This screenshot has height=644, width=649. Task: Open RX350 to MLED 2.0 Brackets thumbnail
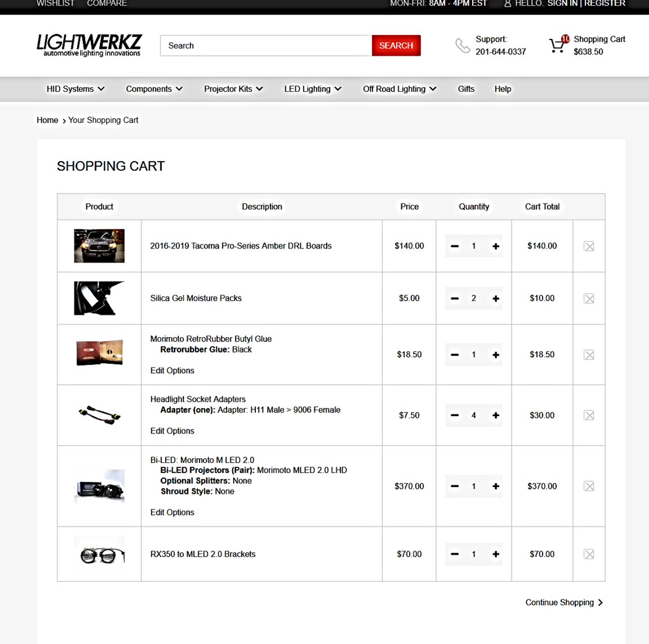pos(99,554)
